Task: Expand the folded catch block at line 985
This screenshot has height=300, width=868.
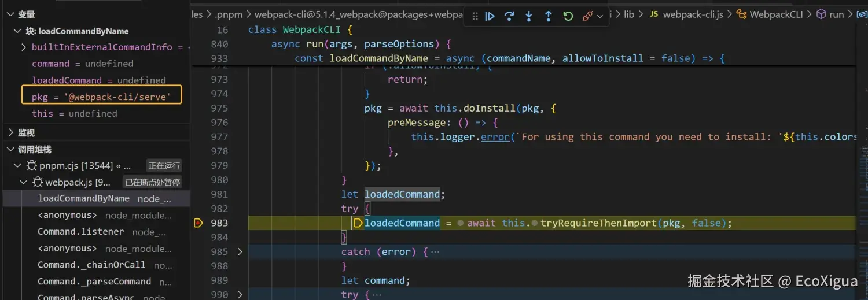Action: pos(240,251)
